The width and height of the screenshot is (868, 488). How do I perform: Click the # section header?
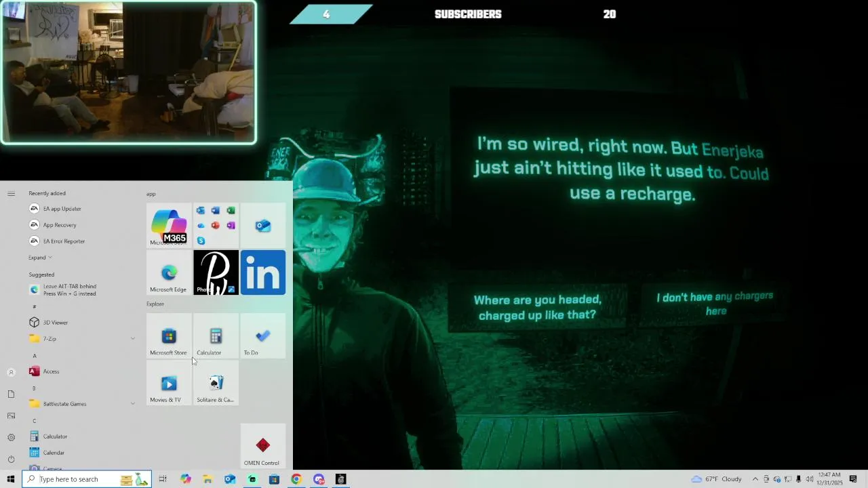pos(35,307)
